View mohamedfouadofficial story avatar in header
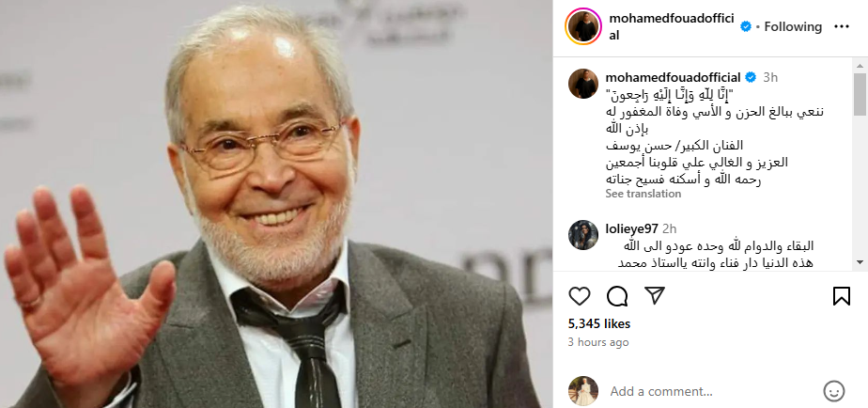Viewport: 868px width, 408px height. 583,26
